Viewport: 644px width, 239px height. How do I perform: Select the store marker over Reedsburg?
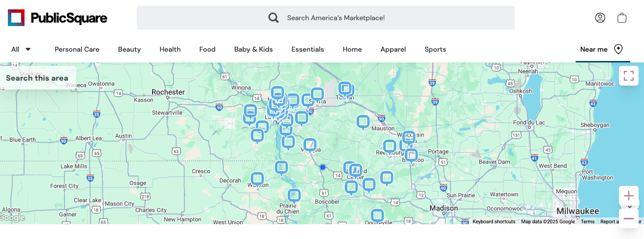tap(390, 147)
